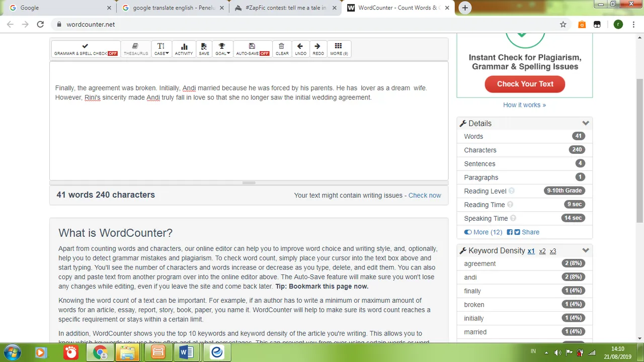Open the file explorer taskbar icon
The width and height of the screenshot is (644, 362).
tap(128, 352)
